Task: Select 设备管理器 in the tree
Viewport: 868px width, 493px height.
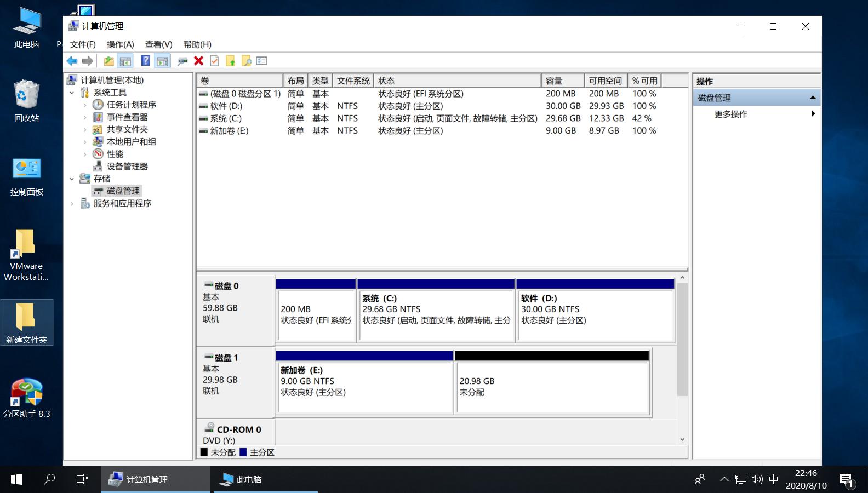Action: pos(127,166)
